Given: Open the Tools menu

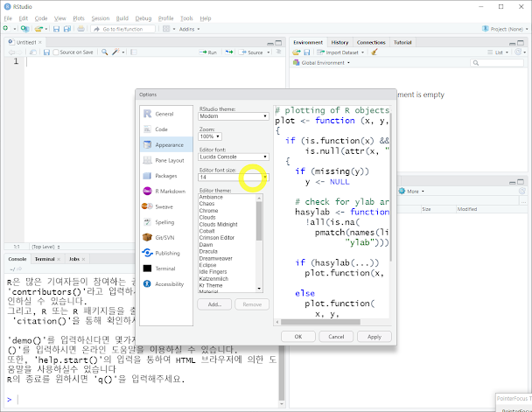Looking at the screenshot, I should coord(186,18).
